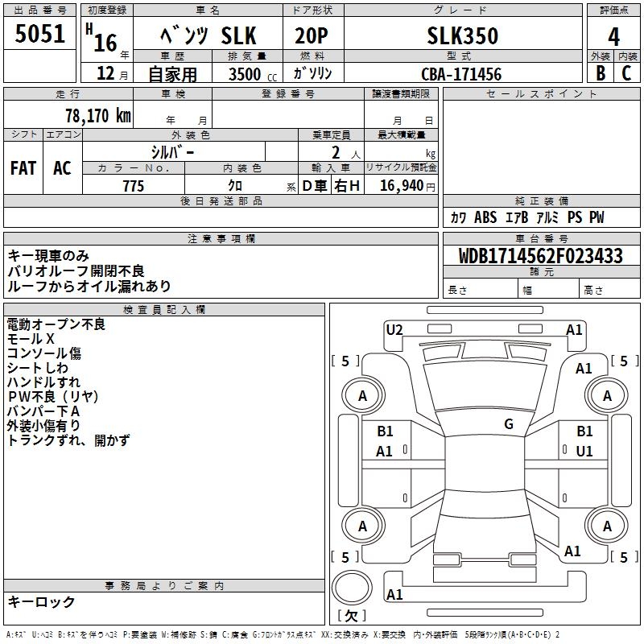Select the U1 dent mark on the diagram

[584, 452]
